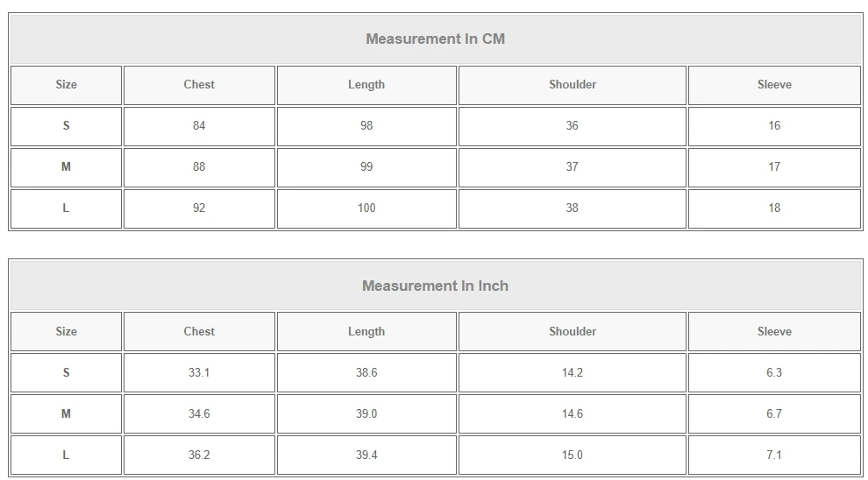Image resolution: width=868 pixels, height=480 pixels.
Task: Select the cell containing 100
Action: (366, 208)
